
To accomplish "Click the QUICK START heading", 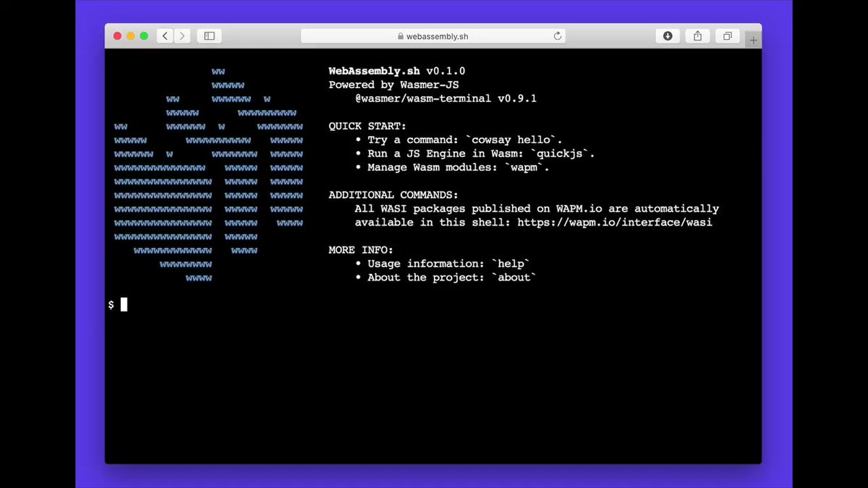I will pyautogui.click(x=367, y=126).
